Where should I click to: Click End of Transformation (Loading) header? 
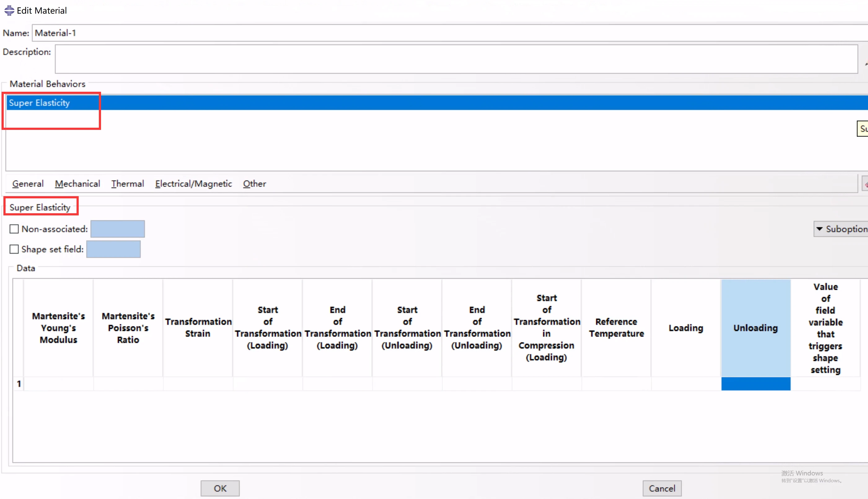pyautogui.click(x=337, y=328)
